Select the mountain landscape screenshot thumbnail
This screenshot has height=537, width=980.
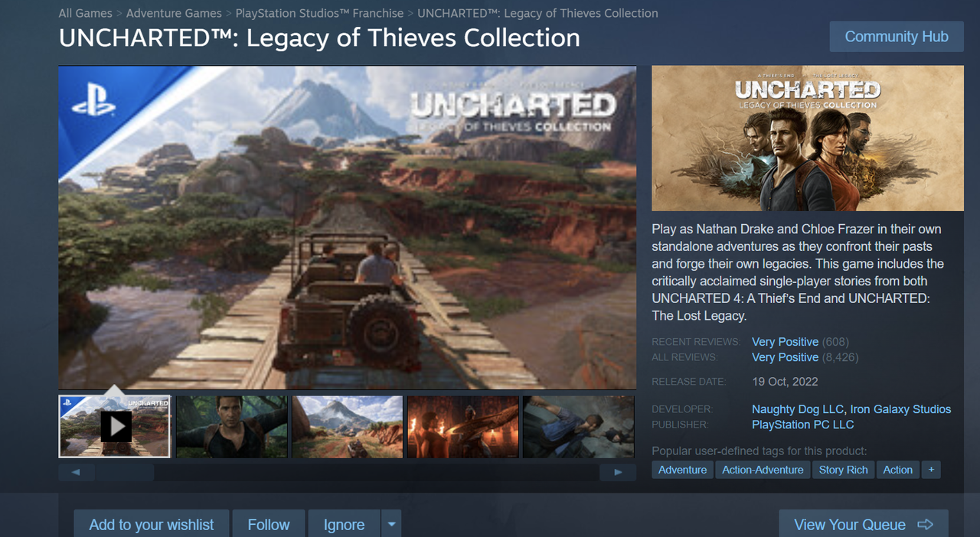[348, 426]
